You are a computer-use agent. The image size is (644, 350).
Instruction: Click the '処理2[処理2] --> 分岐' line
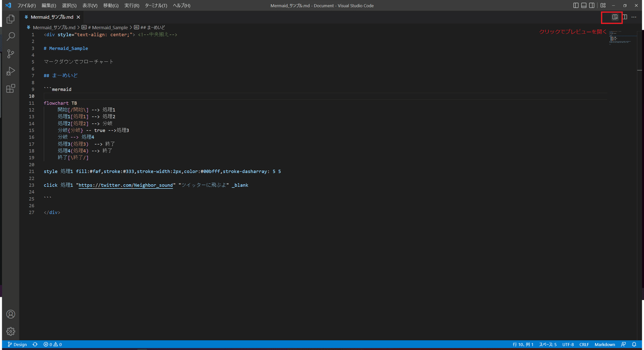(x=85, y=123)
